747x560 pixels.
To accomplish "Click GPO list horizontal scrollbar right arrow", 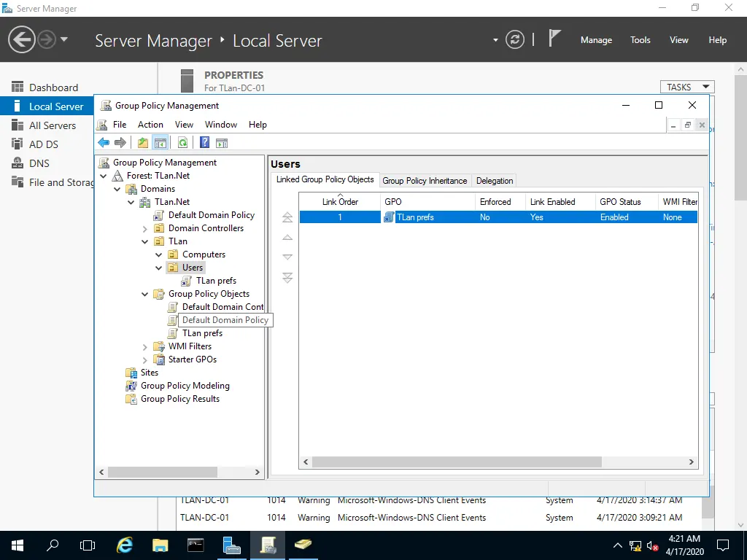I will [x=692, y=462].
